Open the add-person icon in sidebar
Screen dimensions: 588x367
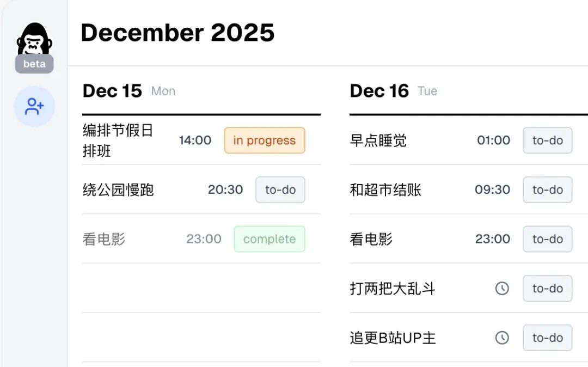click(x=34, y=107)
